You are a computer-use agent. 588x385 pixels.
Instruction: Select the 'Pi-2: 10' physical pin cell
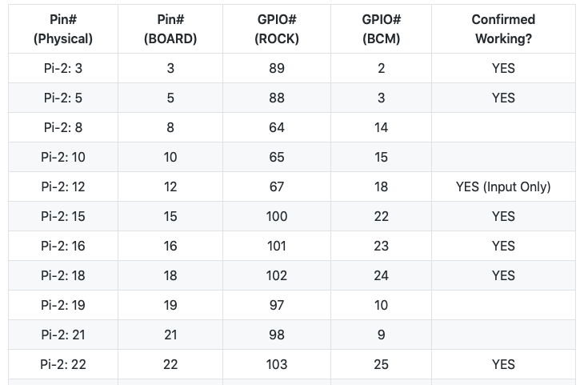click(x=63, y=158)
